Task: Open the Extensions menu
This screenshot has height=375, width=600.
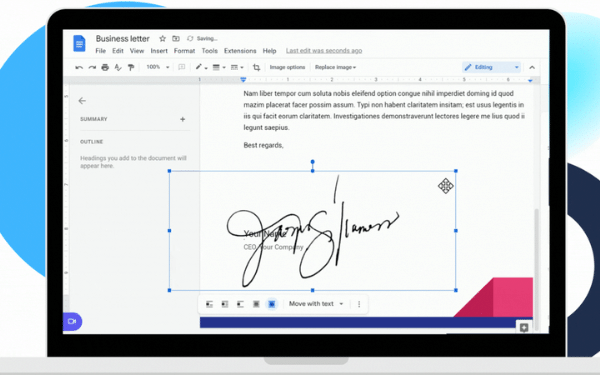Action: [x=240, y=51]
